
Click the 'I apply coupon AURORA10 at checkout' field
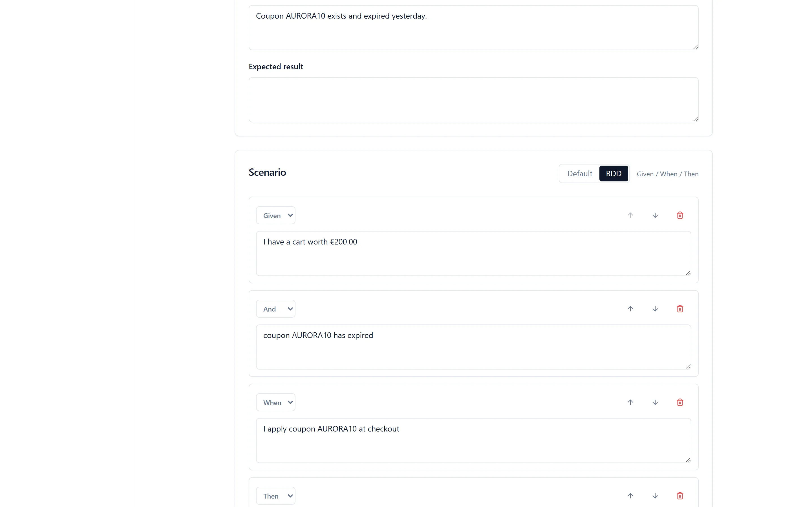473,441
